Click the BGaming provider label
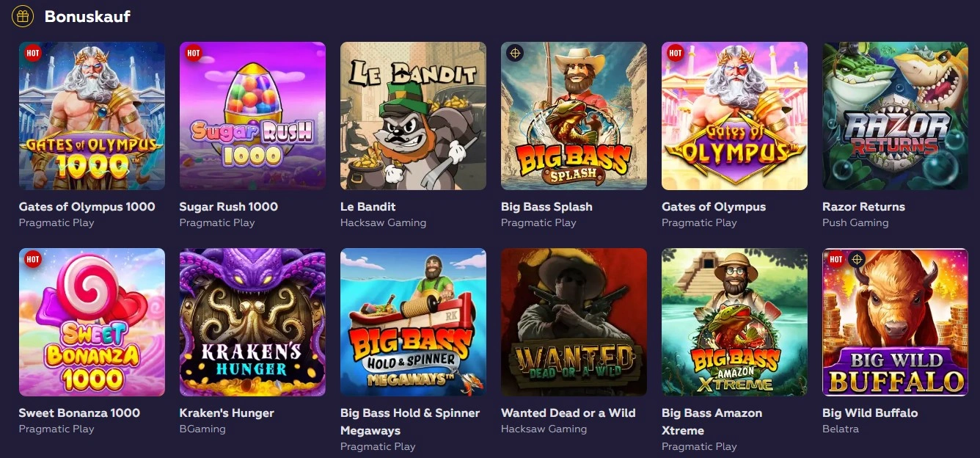 point(202,429)
